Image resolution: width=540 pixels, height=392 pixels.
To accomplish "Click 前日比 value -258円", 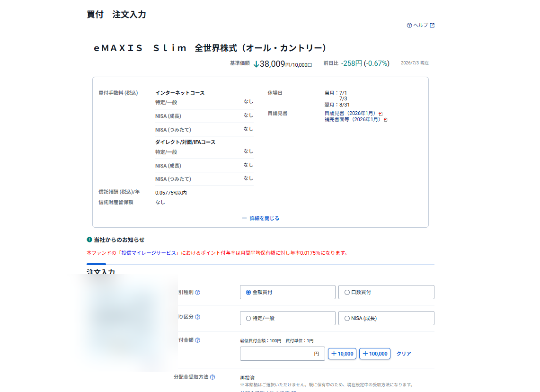I will pos(351,63).
